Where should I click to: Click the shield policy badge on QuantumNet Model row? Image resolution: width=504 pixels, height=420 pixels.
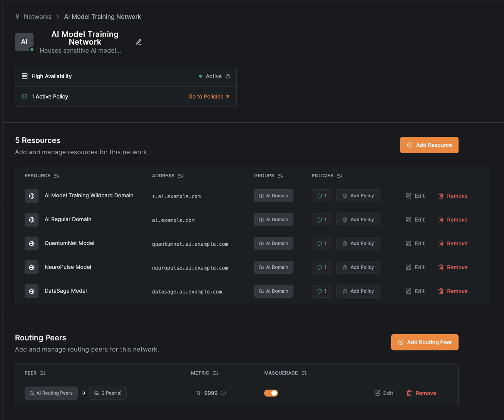click(x=321, y=243)
